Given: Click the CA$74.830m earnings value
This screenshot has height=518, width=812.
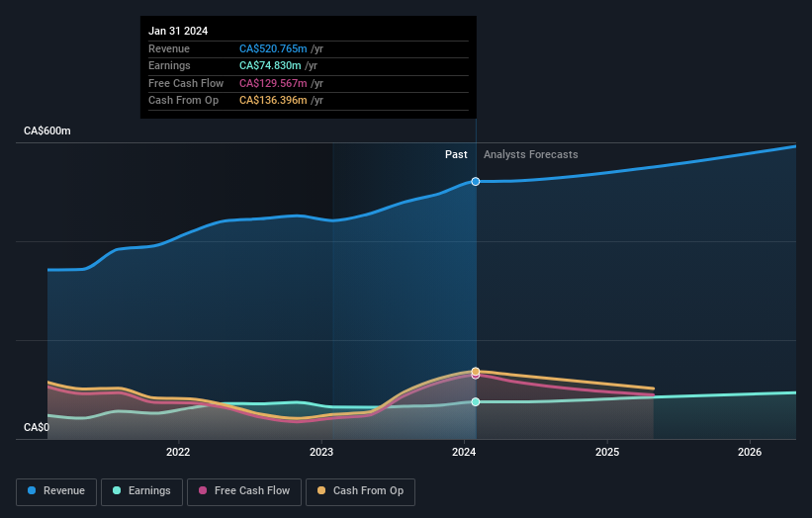Looking at the screenshot, I should (x=270, y=65).
